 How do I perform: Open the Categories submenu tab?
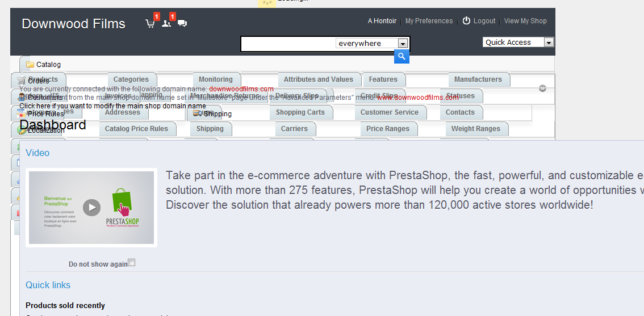coord(132,79)
